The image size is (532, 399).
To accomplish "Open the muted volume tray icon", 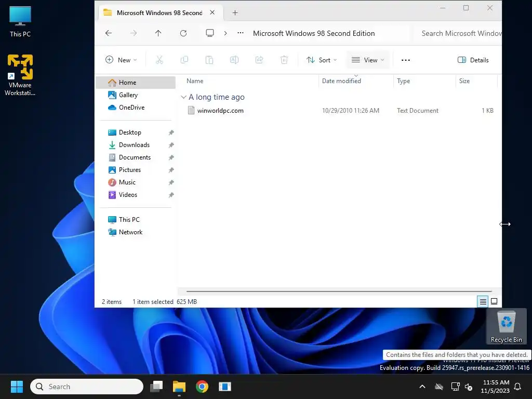I will tap(469, 387).
